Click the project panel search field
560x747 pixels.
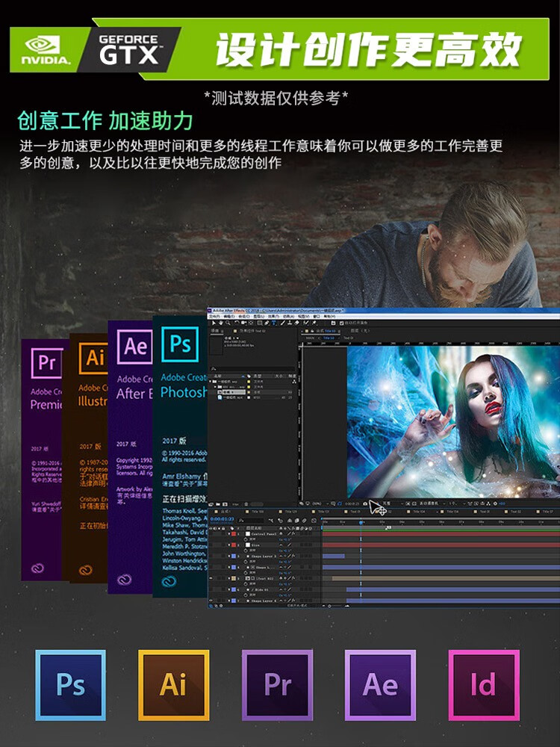[252, 369]
